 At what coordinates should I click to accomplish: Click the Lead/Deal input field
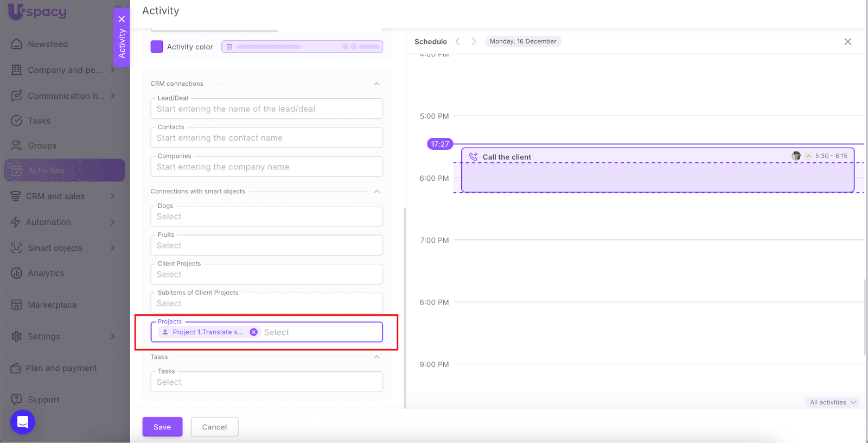tap(266, 109)
